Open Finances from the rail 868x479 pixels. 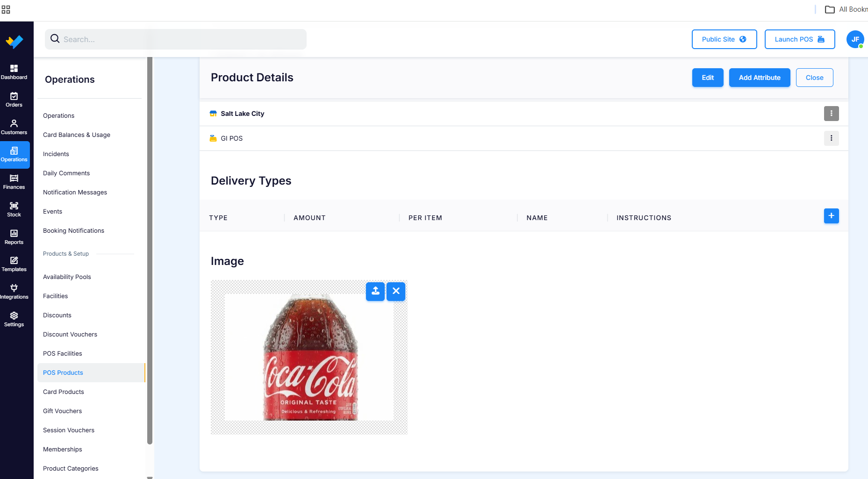14,182
